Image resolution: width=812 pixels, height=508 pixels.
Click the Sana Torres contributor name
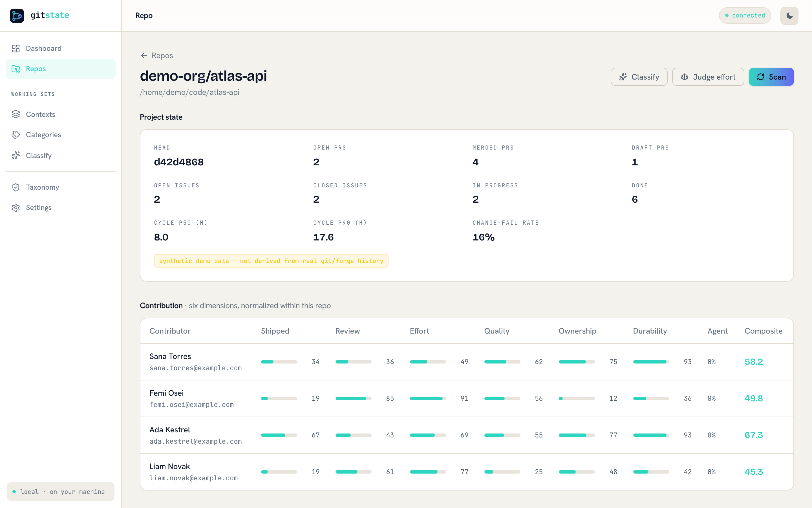(x=170, y=356)
